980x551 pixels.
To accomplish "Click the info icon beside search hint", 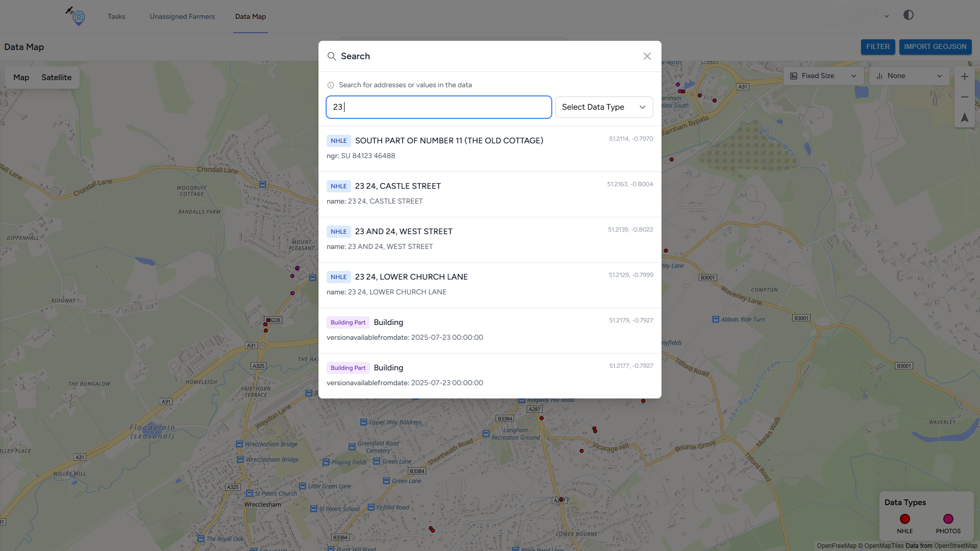I will click(x=331, y=85).
